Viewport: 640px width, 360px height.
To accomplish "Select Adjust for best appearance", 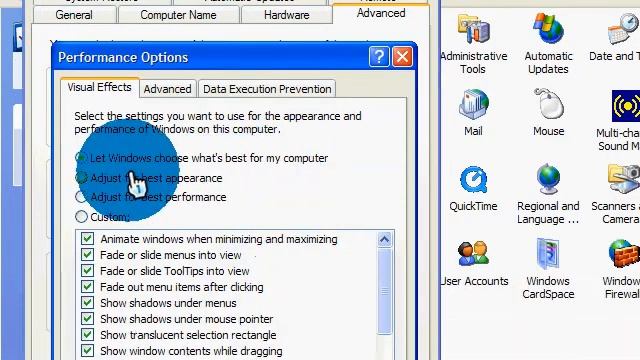I will pyautogui.click(x=81, y=178).
